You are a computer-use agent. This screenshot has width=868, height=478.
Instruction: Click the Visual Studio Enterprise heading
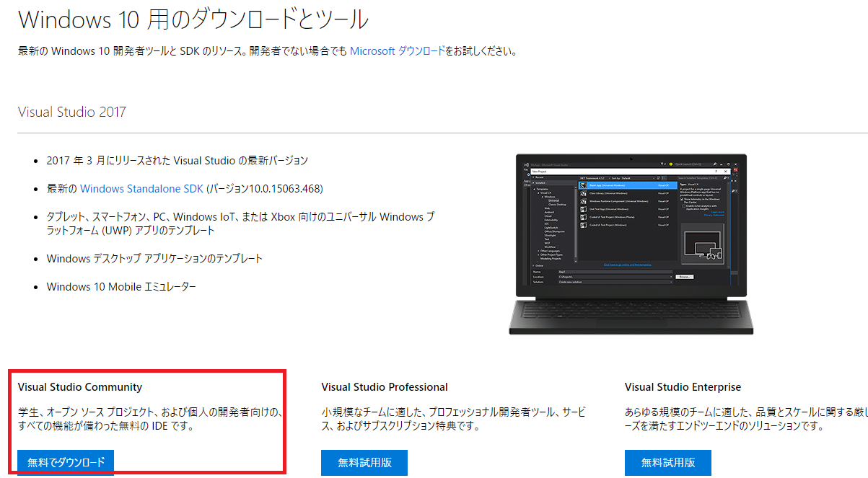click(683, 387)
